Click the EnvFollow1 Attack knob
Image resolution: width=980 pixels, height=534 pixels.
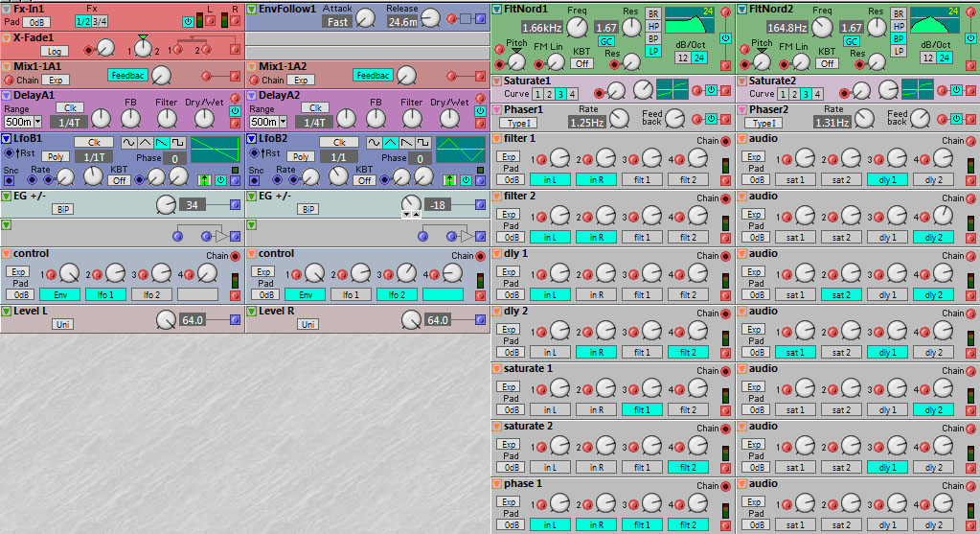(365, 19)
